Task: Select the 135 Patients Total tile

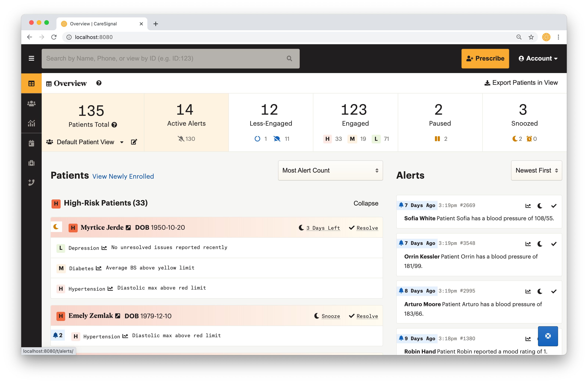Action: (93, 122)
